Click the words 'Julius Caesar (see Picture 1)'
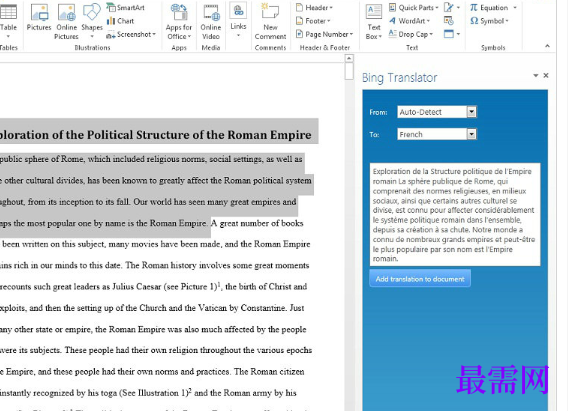This screenshot has width=568, height=411. [x=165, y=286]
